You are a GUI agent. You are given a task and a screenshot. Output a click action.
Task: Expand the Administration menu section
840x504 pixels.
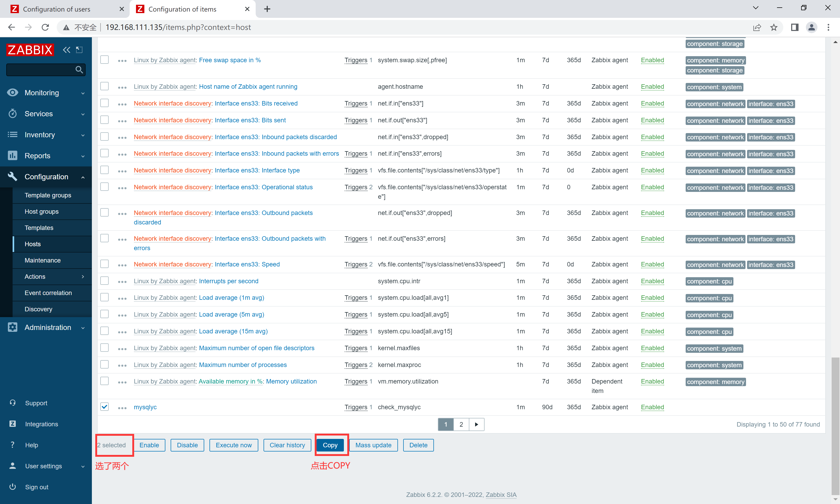[83, 328]
